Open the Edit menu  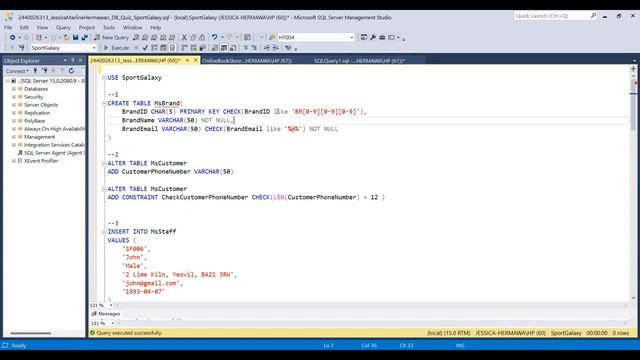[x=24, y=27]
